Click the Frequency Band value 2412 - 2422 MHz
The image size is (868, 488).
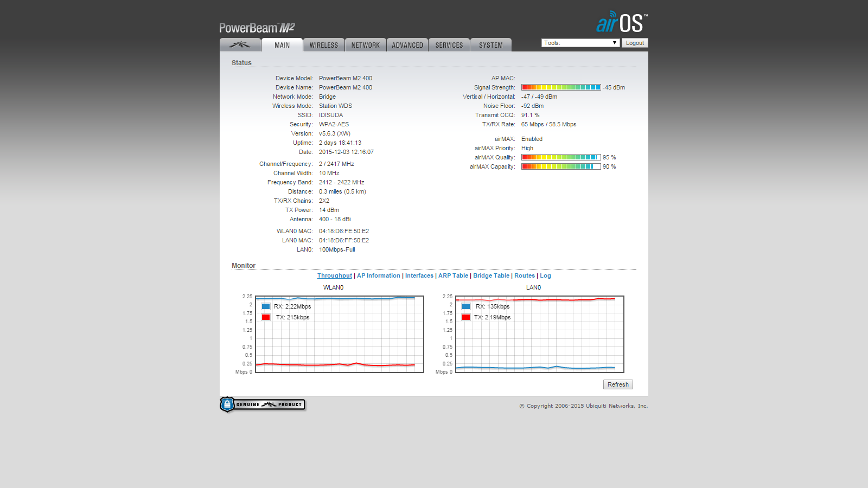tap(342, 182)
